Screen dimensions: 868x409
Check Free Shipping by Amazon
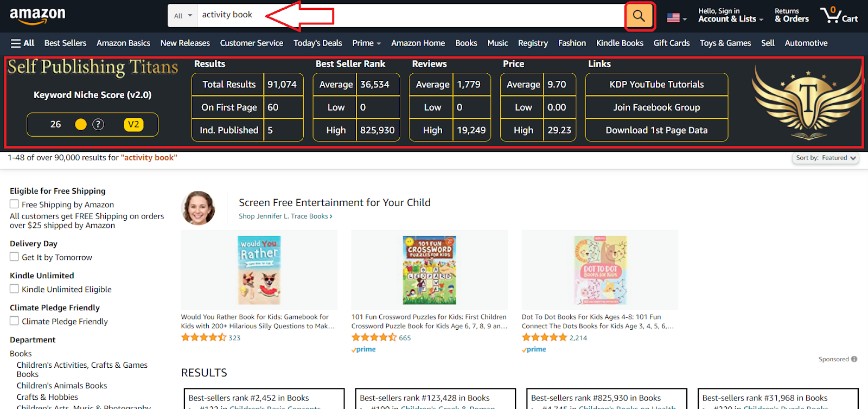click(14, 204)
